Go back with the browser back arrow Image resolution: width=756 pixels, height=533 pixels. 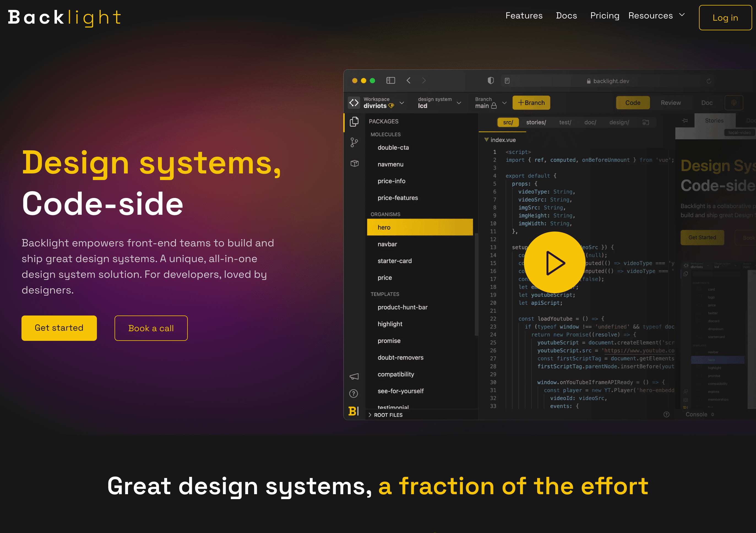[409, 80]
